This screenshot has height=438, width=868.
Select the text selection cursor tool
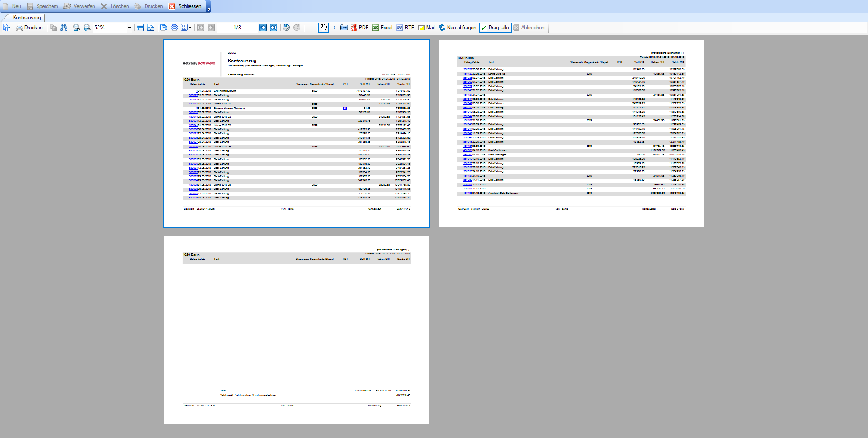[334, 28]
